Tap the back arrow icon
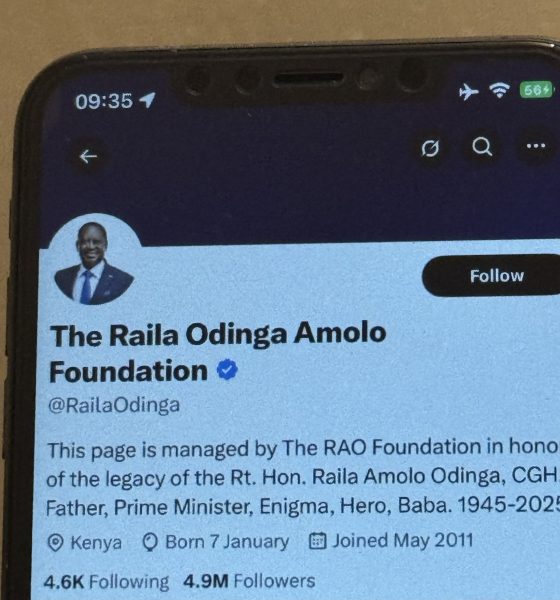Screen dimensions: 560x600 click(x=88, y=157)
